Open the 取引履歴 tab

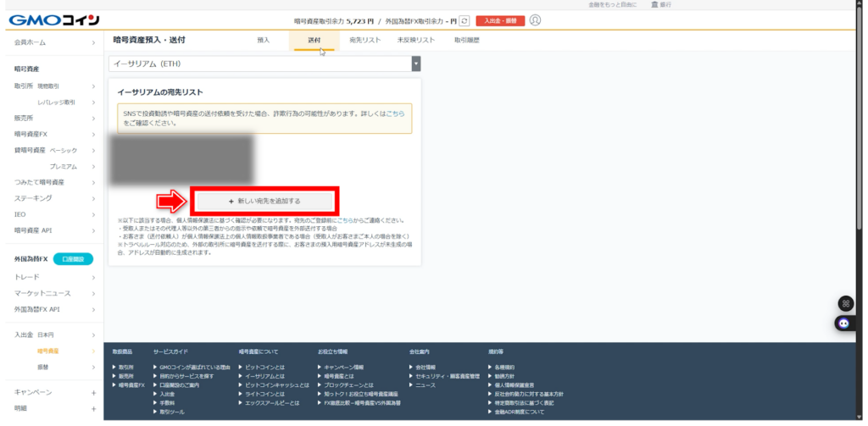467,40
